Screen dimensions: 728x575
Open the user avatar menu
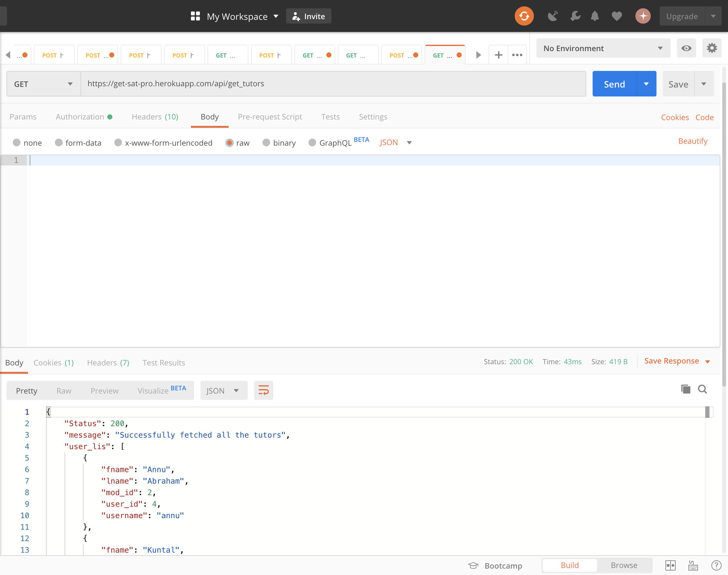tap(643, 16)
